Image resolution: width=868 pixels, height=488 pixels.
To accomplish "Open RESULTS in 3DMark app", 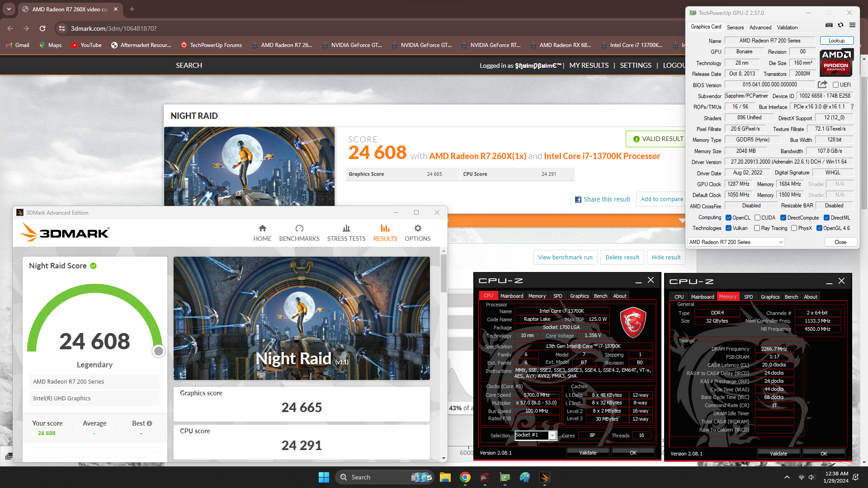I will pos(385,233).
